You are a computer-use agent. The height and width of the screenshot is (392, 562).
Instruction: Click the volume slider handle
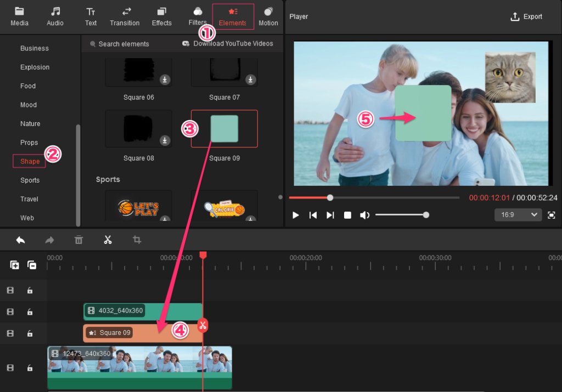tap(426, 215)
